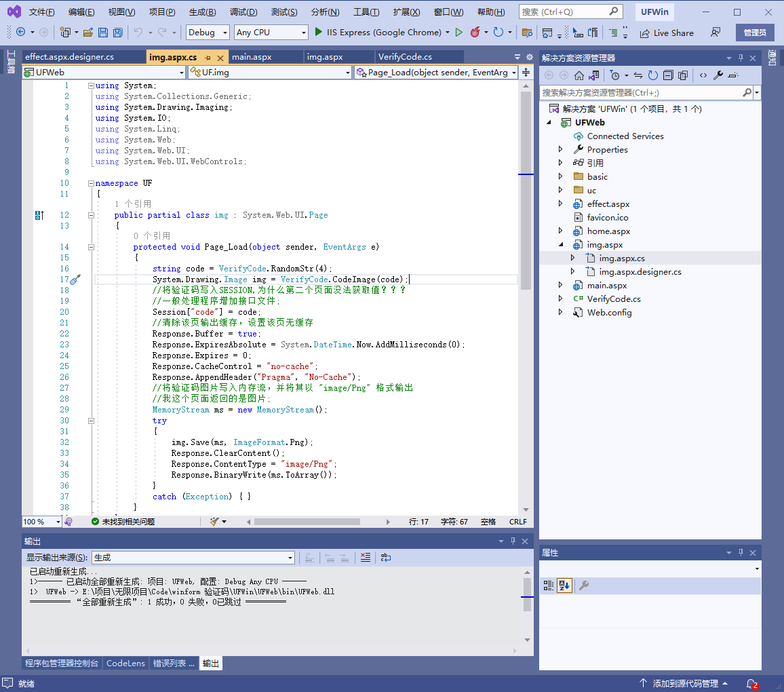Open the Any CPU platform dropdown
Image resolution: width=784 pixels, height=692 pixels.
(271, 33)
